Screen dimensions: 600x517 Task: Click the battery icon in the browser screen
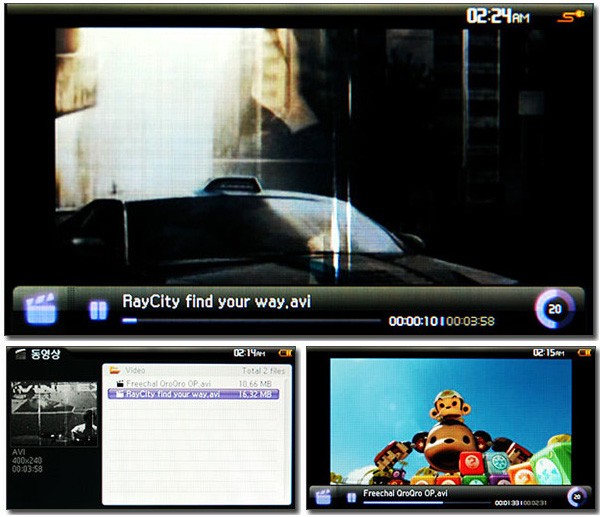pyautogui.click(x=285, y=353)
